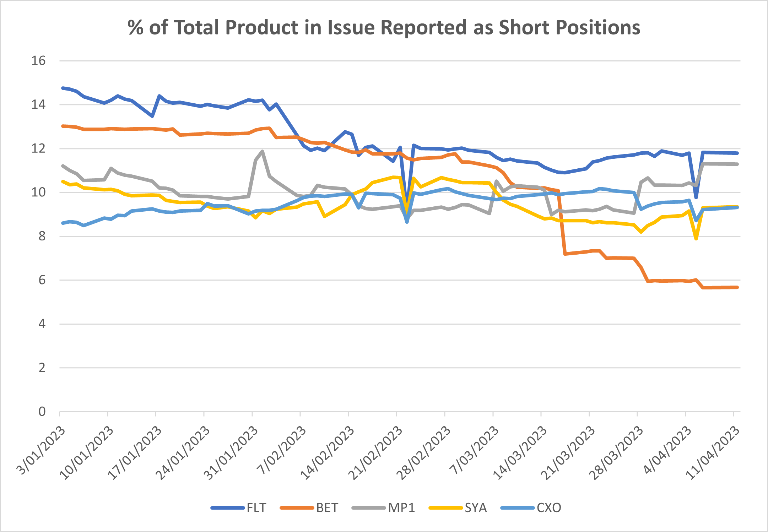The width and height of the screenshot is (768, 532).
Task: Click the 16 value on the y-axis
Action: 38,61
